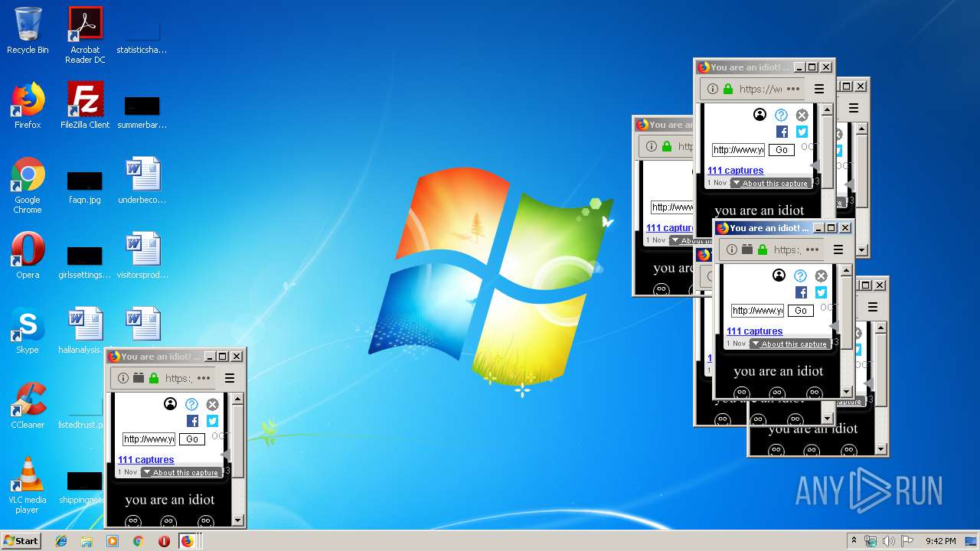Show hidden system tray icons
The width and height of the screenshot is (980, 551).
(x=854, y=541)
